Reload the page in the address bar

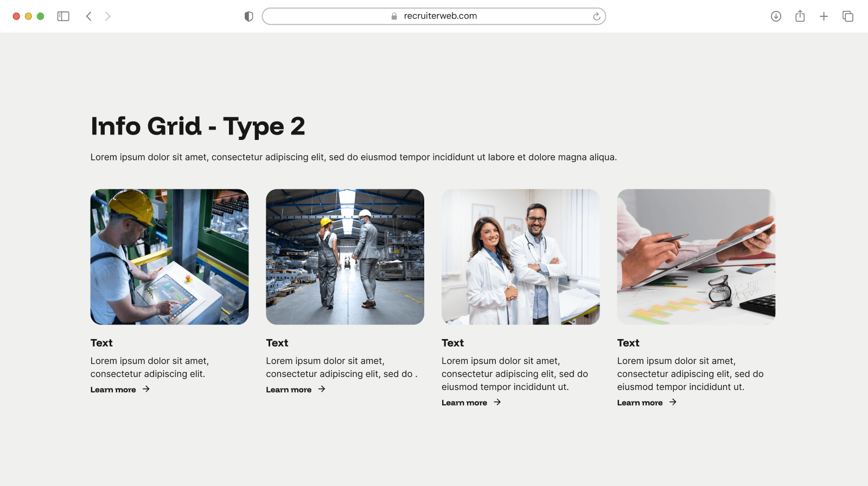596,16
